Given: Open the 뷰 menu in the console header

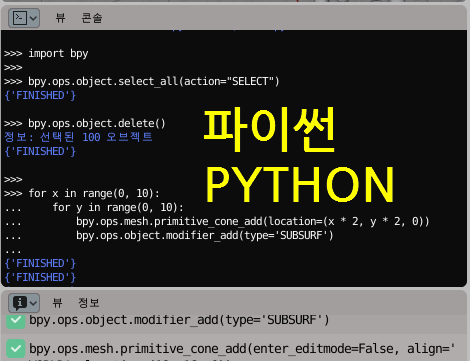Looking at the screenshot, I should point(60,18).
